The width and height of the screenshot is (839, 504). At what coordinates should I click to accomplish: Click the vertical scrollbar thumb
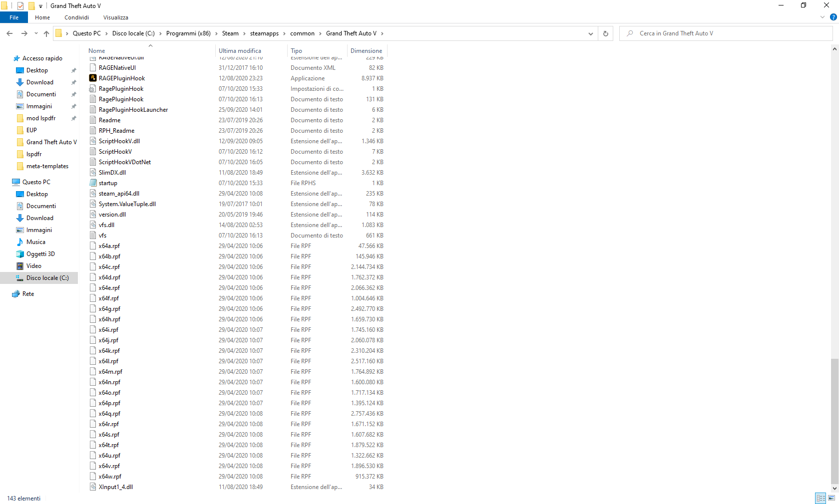pyautogui.click(x=835, y=421)
